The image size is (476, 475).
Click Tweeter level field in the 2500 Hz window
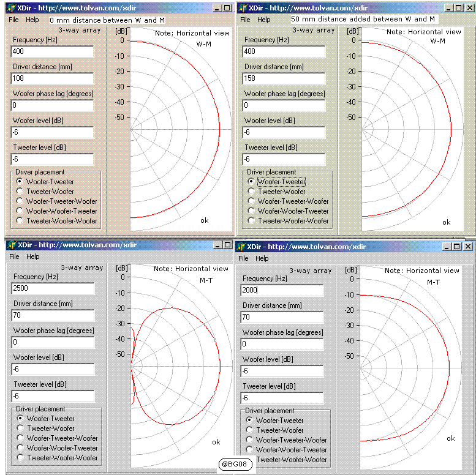(x=53, y=396)
